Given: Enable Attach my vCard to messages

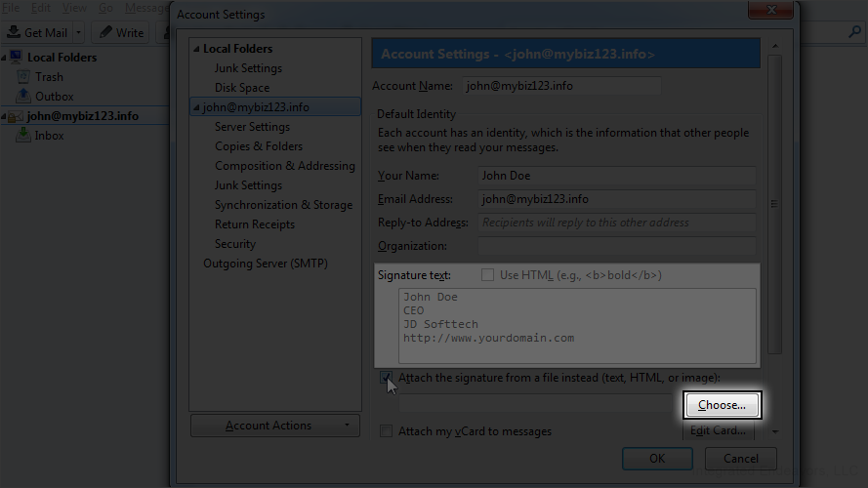Looking at the screenshot, I should point(386,431).
